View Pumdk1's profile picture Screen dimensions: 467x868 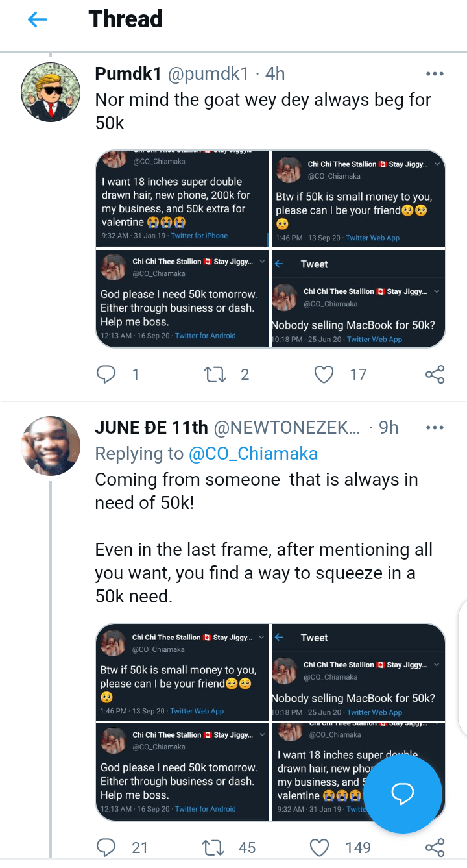pos(51,93)
